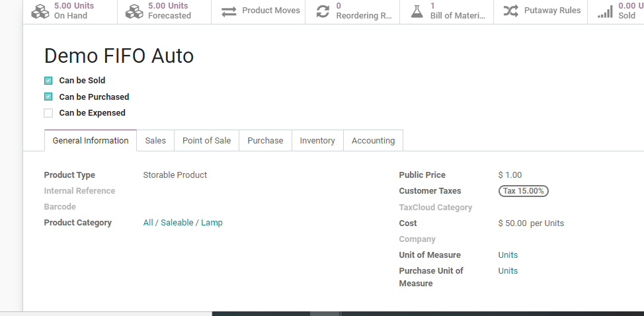Select the Inventory tab
Screen dimensions: 644x316
click(x=317, y=141)
